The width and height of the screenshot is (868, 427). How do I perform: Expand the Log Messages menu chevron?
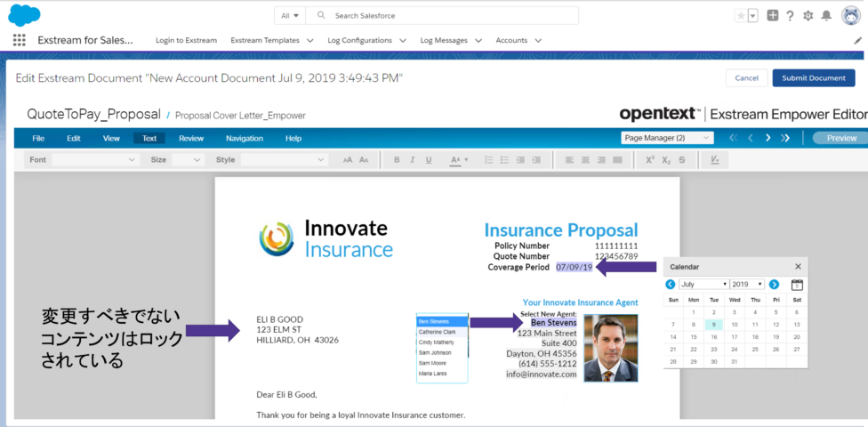pyautogui.click(x=478, y=40)
